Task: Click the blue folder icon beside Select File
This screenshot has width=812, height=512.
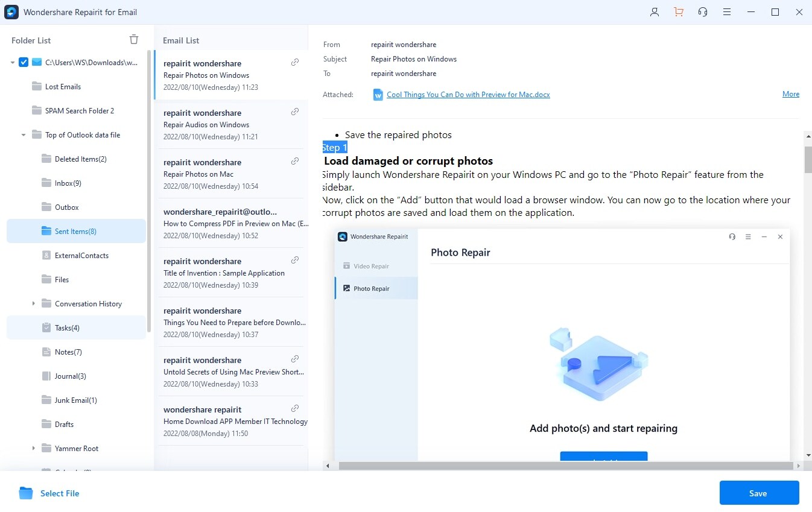Action: coord(25,493)
